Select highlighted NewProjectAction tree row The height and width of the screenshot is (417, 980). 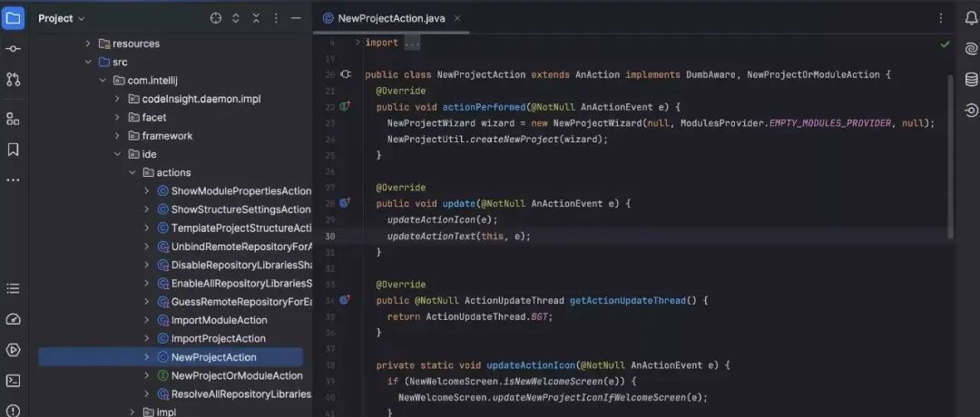pos(171,357)
